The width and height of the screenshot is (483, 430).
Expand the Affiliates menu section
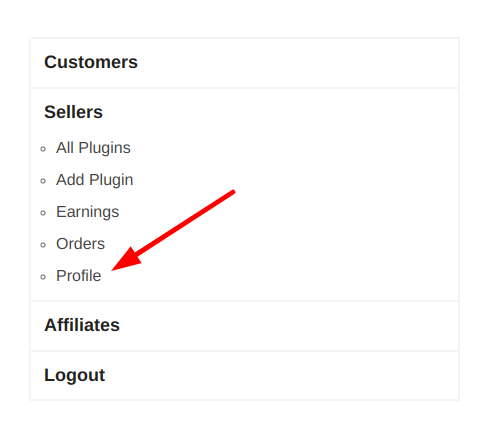[82, 325]
